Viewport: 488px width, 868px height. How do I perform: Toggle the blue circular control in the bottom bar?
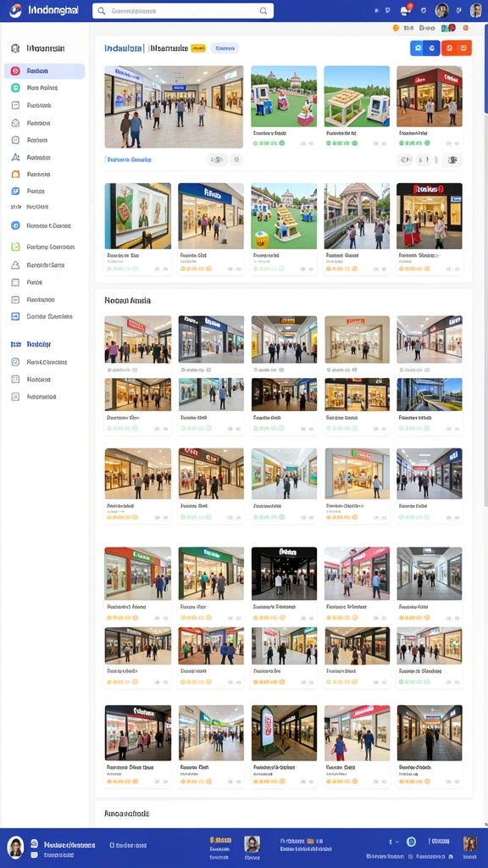click(411, 842)
